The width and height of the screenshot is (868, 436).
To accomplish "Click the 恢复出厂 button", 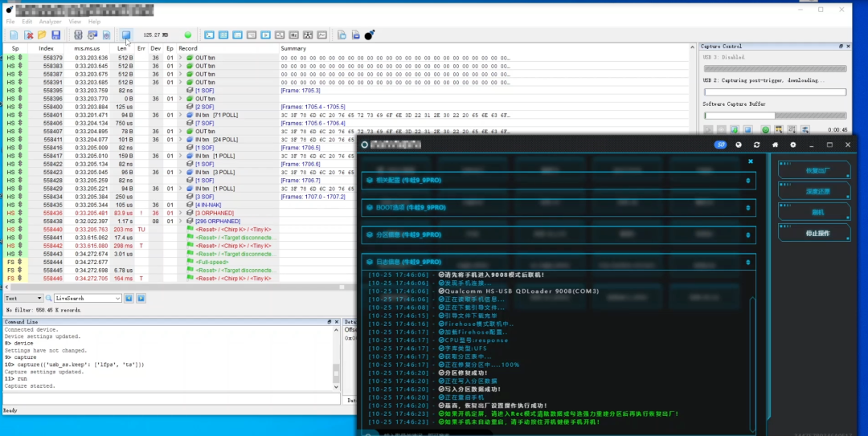I will (x=813, y=170).
